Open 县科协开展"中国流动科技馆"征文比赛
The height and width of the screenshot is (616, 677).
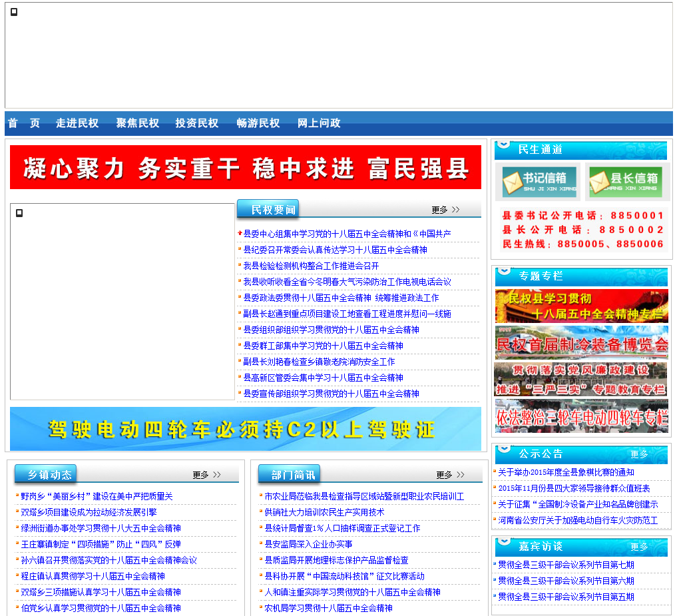(x=345, y=577)
